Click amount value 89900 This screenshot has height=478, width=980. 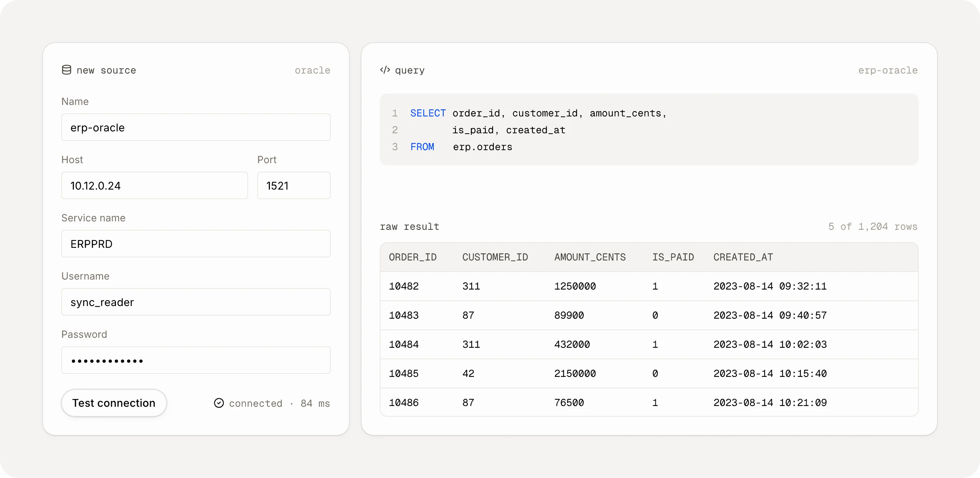(x=569, y=315)
